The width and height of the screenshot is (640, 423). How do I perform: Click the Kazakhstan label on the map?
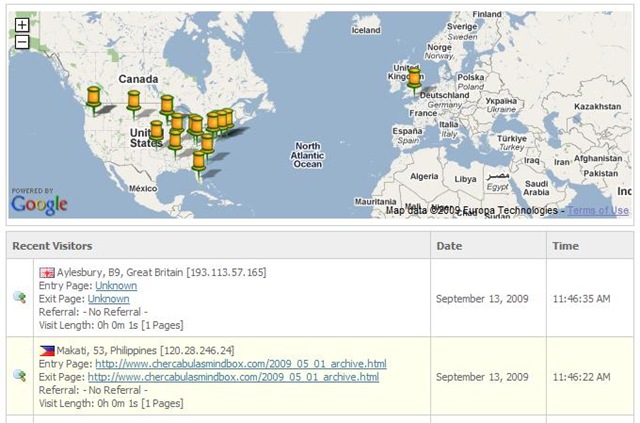tap(598, 107)
